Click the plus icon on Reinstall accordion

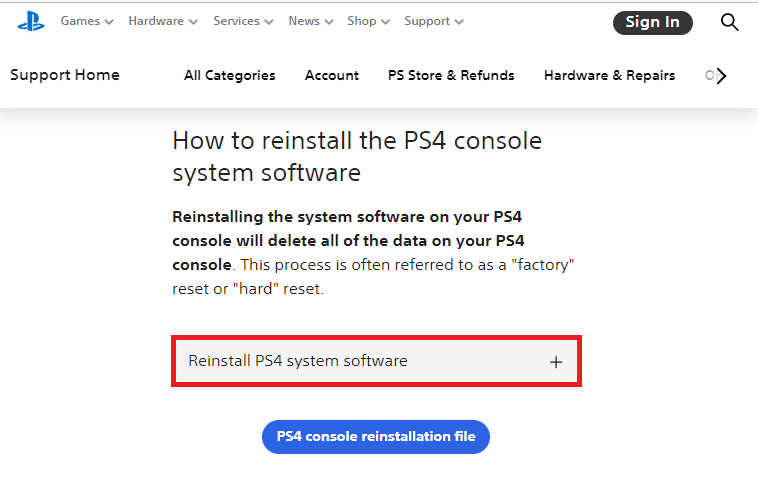pyautogui.click(x=557, y=362)
